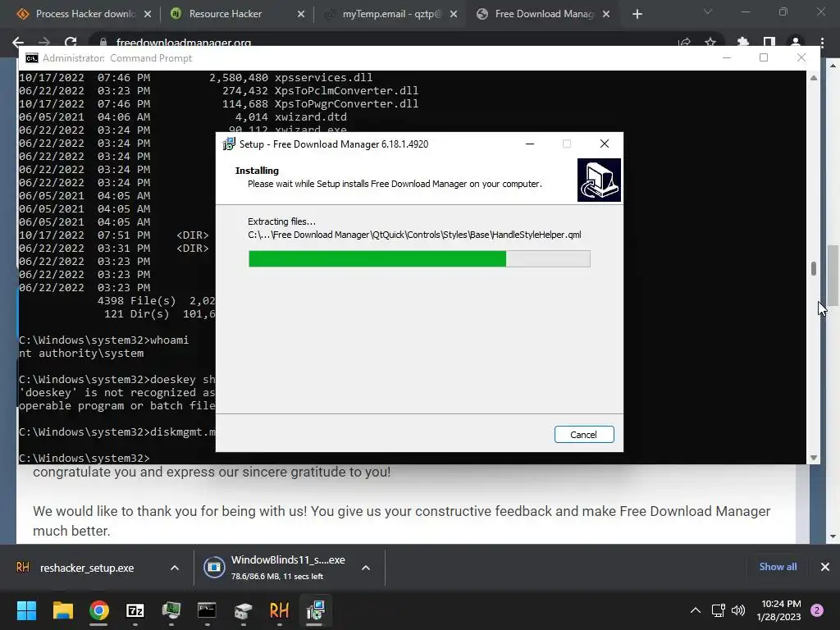This screenshot has width=840, height=630.
Task: Click the Command Prompt scrollbar down arrow
Action: (813, 458)
